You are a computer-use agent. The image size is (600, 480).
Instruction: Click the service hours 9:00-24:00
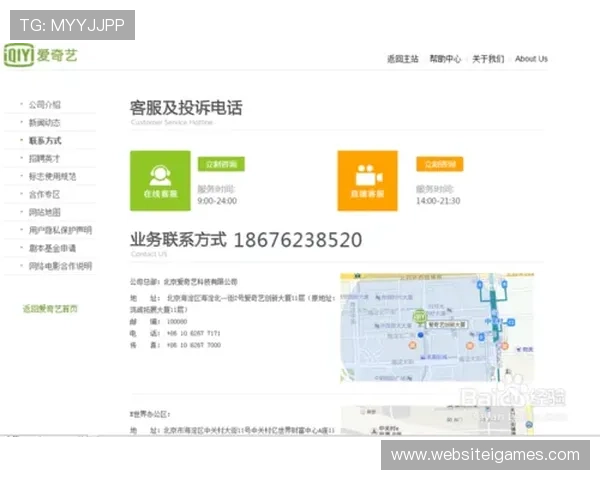[217, 201]
